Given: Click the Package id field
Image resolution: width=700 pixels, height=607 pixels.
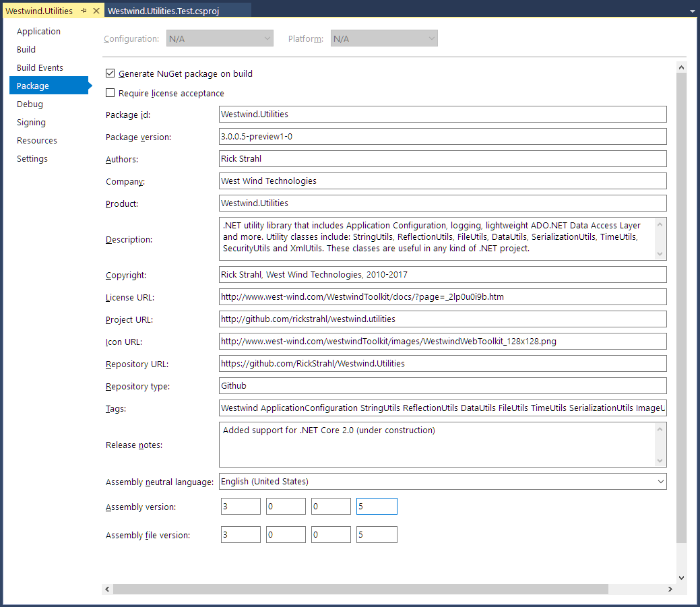Looking at the screenshot, I should (x=443, y=115).
